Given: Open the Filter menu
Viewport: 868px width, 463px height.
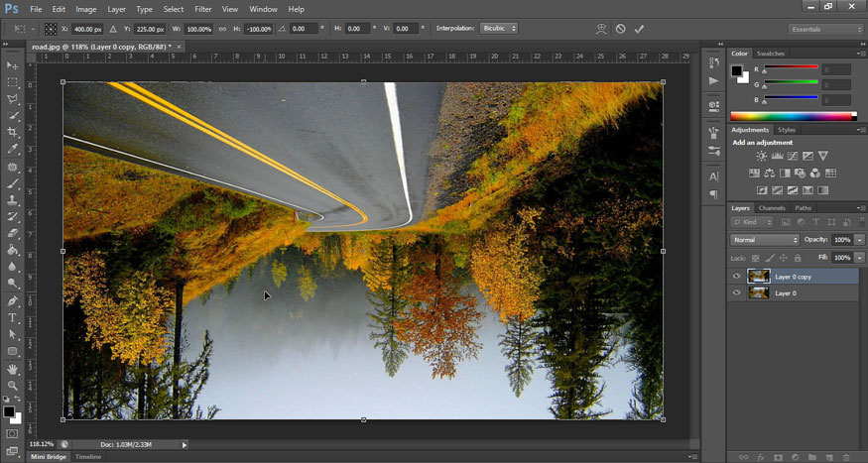Looking at the screenshot, I should coord(203,9).
